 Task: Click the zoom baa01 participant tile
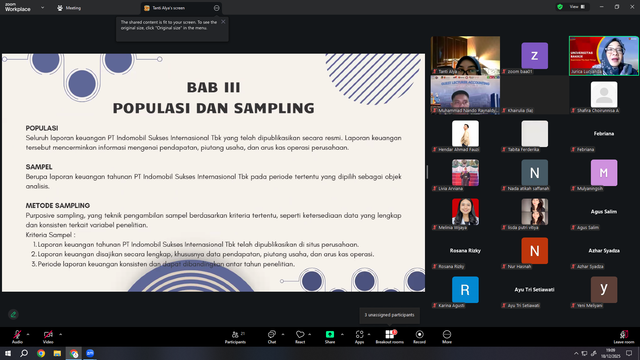click(x=535, y=56)
